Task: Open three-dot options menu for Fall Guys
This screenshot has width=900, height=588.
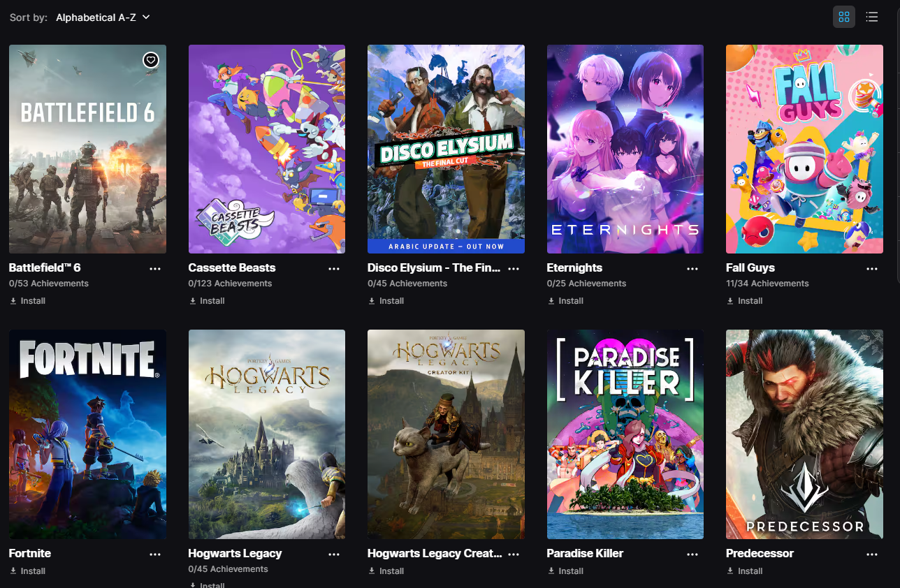Action: 872,268
